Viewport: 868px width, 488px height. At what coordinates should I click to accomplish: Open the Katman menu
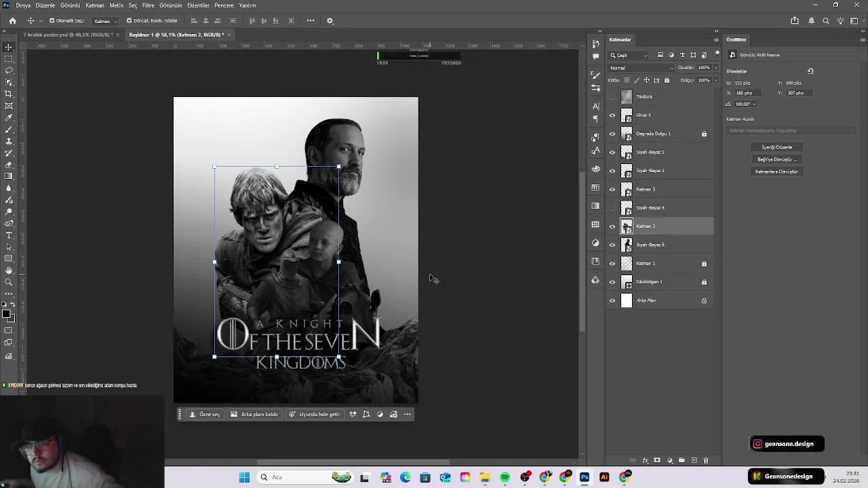(x=95, y=5)
